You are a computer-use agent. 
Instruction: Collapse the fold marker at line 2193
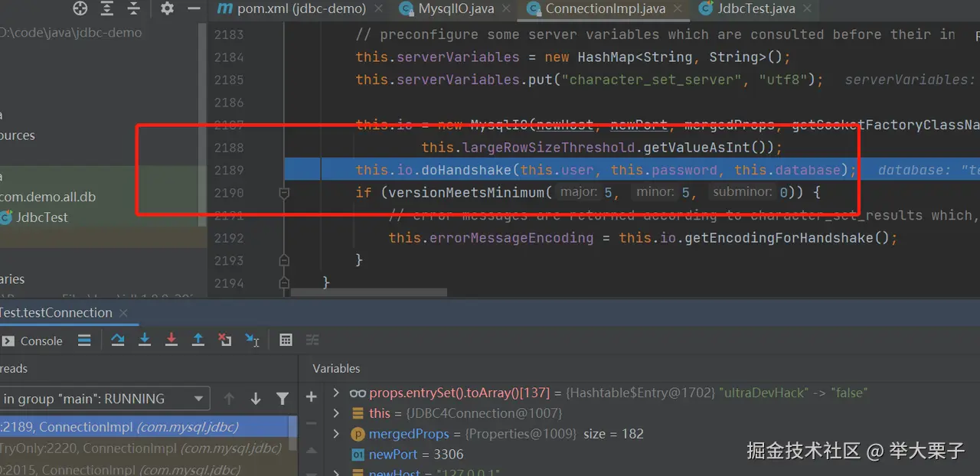click(284, 260)
